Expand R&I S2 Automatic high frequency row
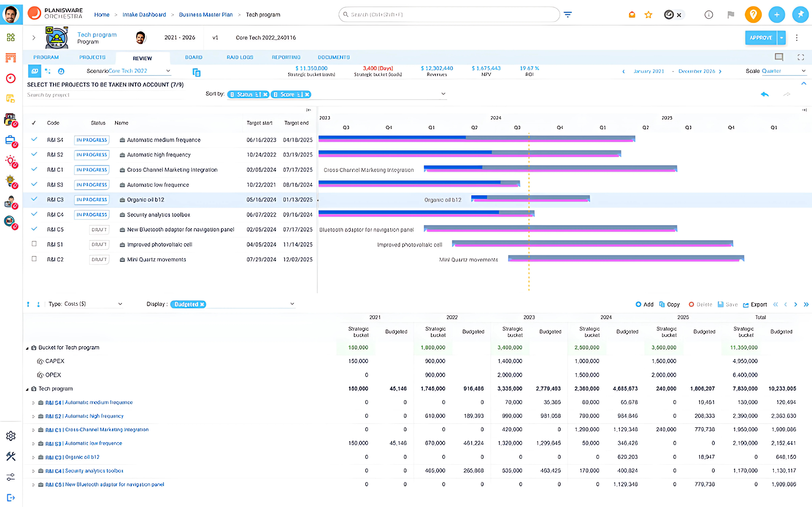Screen dimensions: 812x507 point(33,417)
